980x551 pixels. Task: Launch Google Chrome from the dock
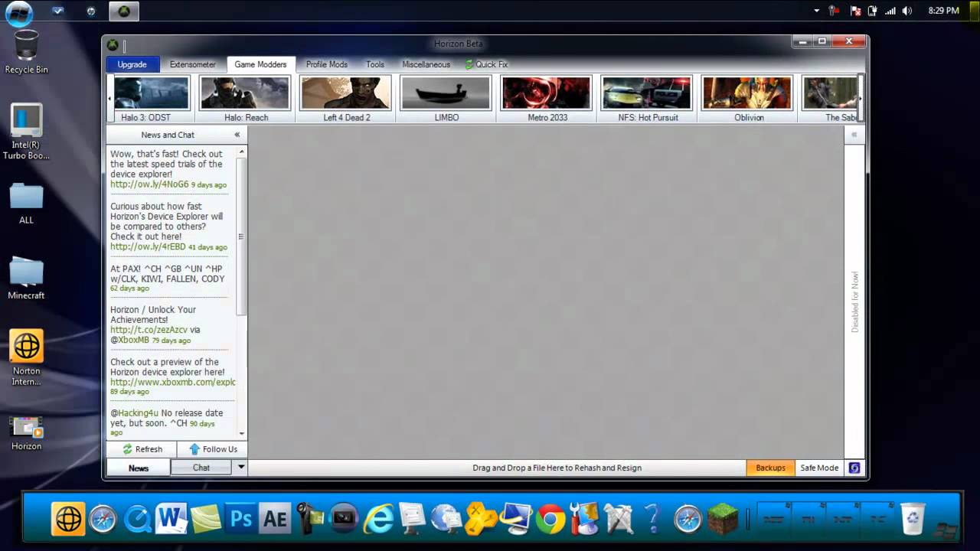click(x=550, y=520)
